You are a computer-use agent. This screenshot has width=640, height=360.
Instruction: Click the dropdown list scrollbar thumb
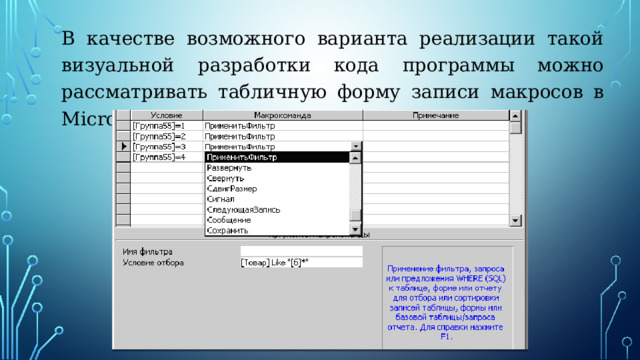356,215
